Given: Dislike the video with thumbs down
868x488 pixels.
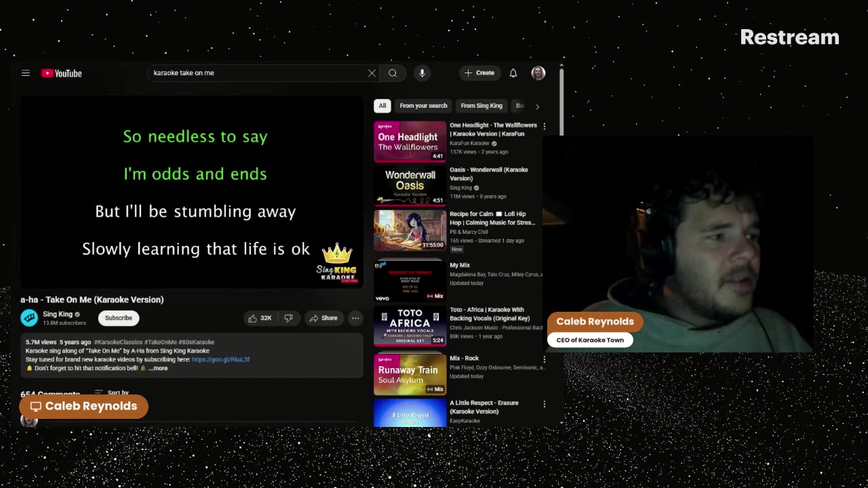Looking at the screenshot, I should pyautogui.click(x=288, y=318).
